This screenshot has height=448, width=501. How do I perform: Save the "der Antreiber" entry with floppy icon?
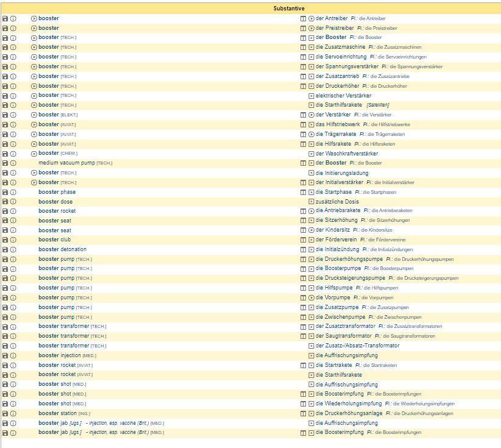[5, 18]
